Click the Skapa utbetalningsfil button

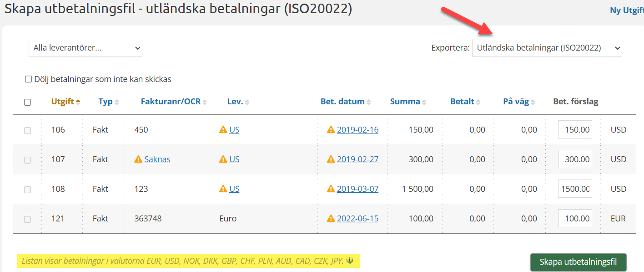[x=578, y=262]
